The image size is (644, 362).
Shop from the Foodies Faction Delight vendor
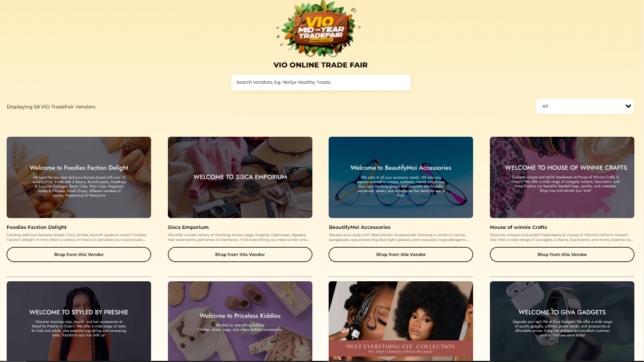tap(79, 254)
